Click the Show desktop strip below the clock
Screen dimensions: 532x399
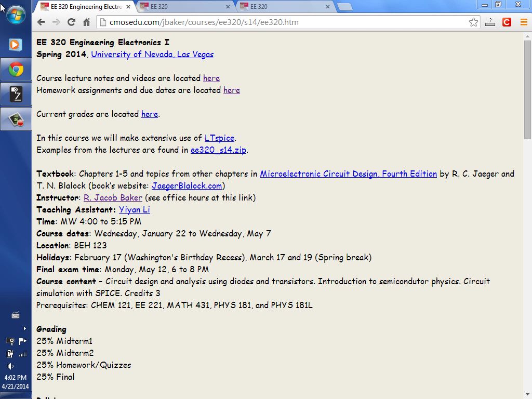pyautogui.click(x=16, y=395)
